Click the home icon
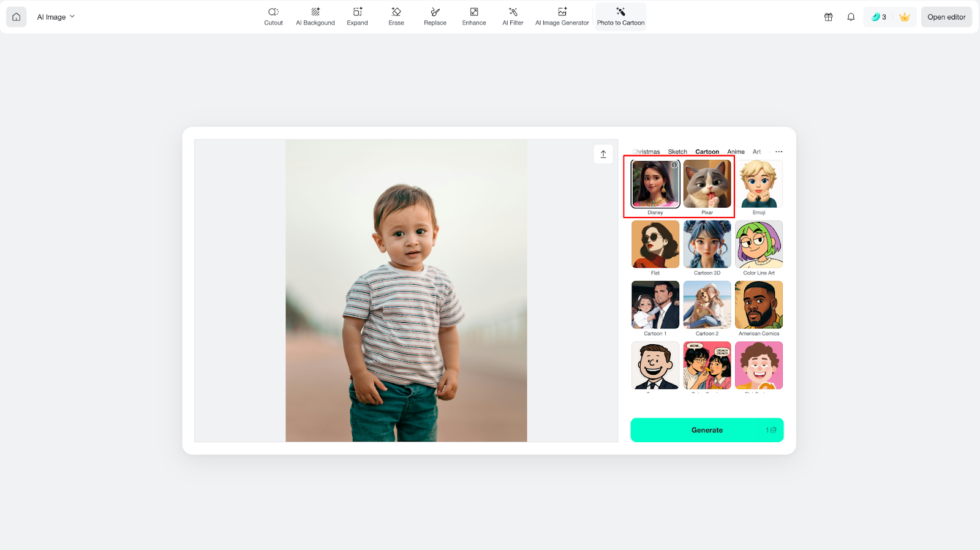This screenshot has height=550, width=980. [17, 17]
